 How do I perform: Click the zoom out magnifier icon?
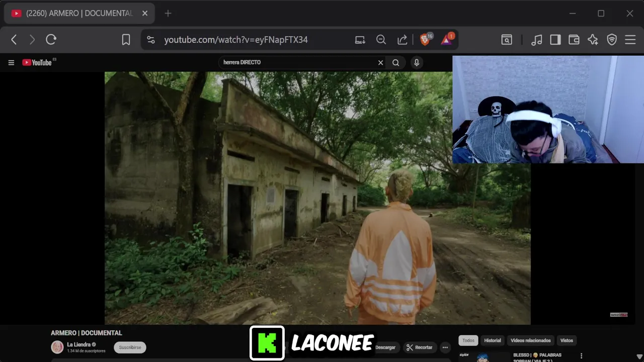pos(381,40)
